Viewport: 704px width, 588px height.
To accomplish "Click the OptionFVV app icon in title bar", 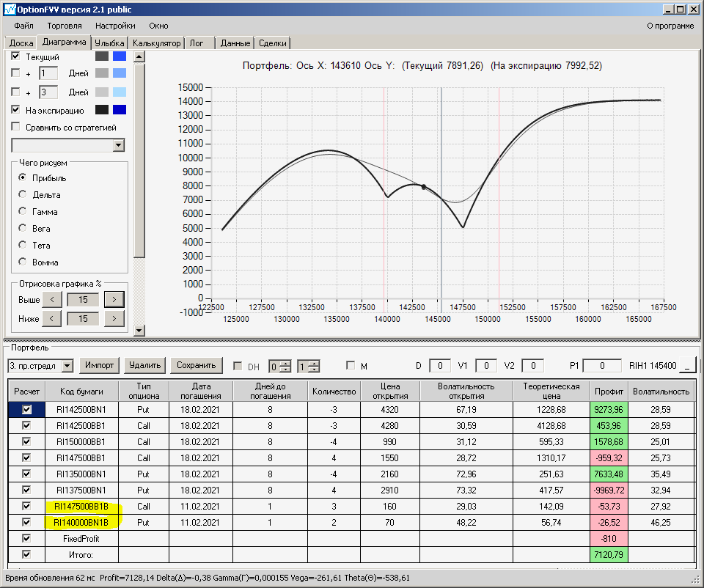I will click(10, 10).
